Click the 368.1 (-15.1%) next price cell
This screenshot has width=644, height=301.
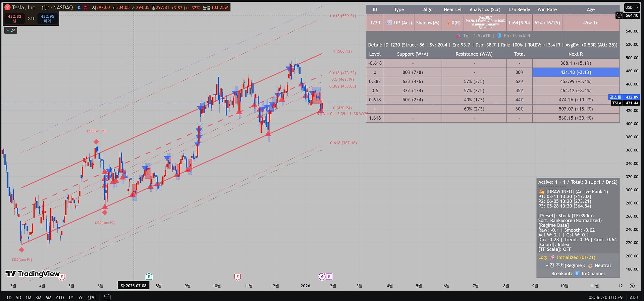(x=576, y=63)
